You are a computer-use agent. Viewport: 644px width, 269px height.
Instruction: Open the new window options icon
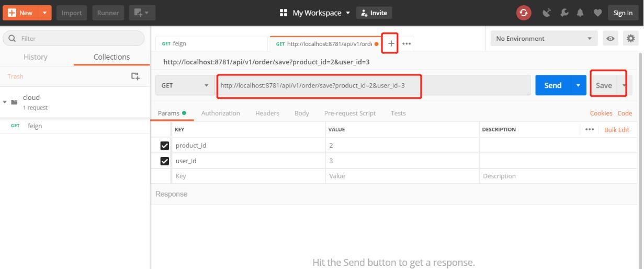[x=141, y=13]
